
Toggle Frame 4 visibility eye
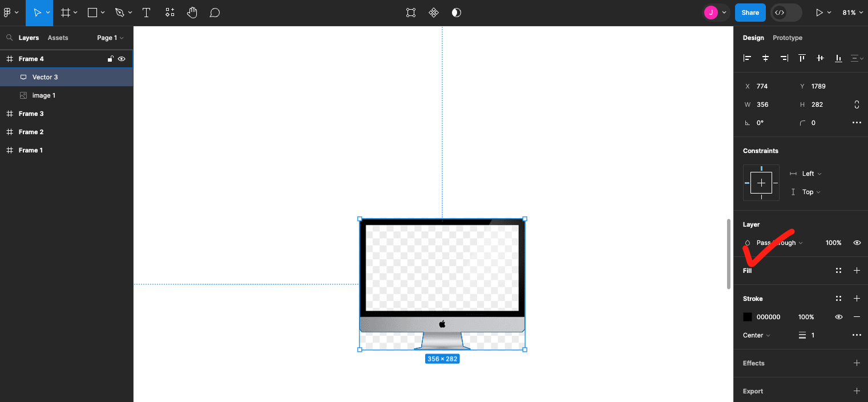(122, 59)
